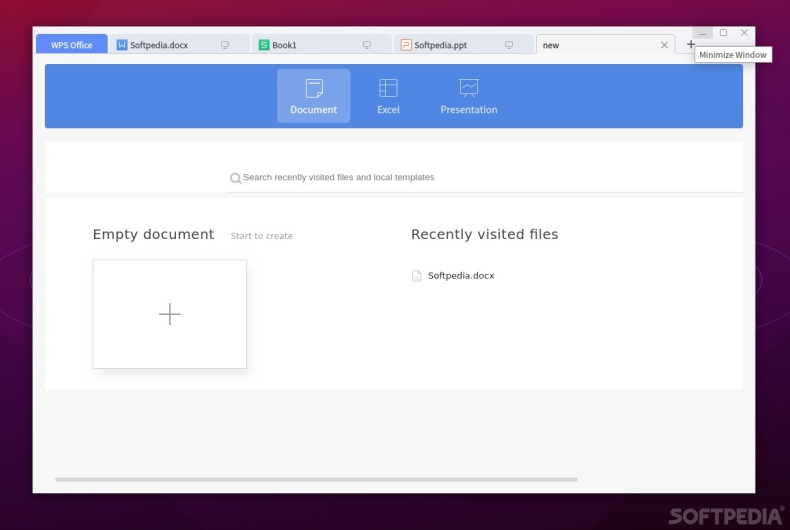The height and width of the screenshot is (530, 790).
Task: Choose the Excel spreadsheet icon
Action: point(388,89)
